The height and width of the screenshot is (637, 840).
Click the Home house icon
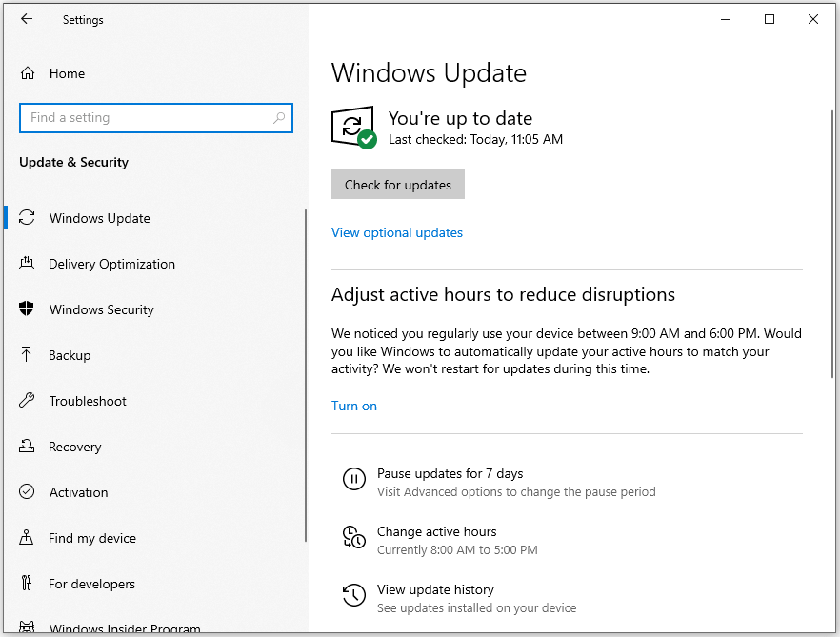[x=28, y=73]
